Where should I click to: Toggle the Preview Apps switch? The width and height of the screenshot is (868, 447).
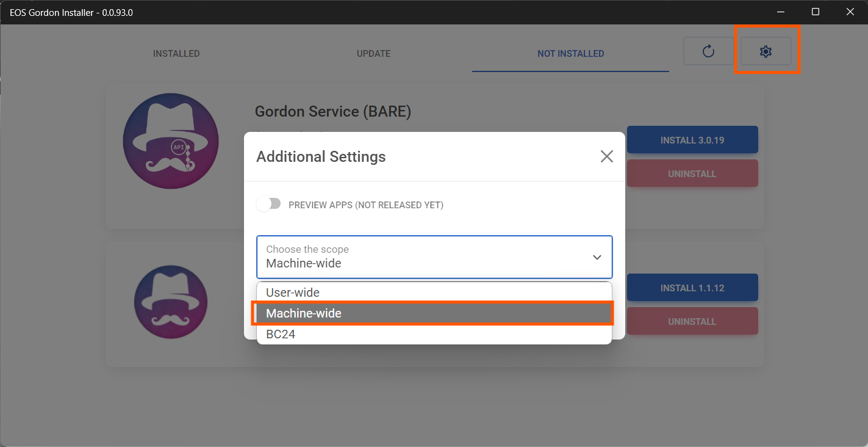pyautogui.click(x=268, y=204)
